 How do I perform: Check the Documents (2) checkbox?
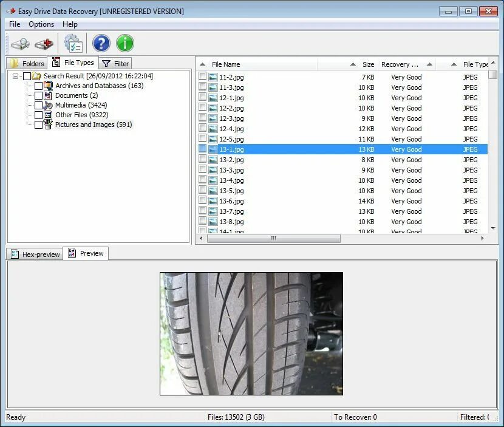(x=39, y=95)
